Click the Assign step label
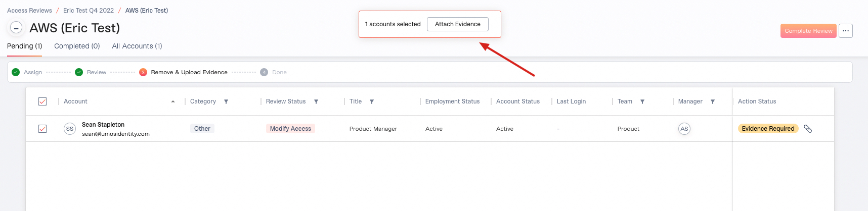 pyautogui.click(x=33, y=72)
